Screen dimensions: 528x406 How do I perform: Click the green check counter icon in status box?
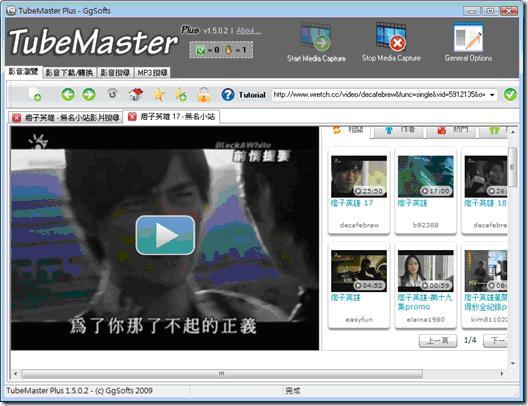tap(200, 50)
